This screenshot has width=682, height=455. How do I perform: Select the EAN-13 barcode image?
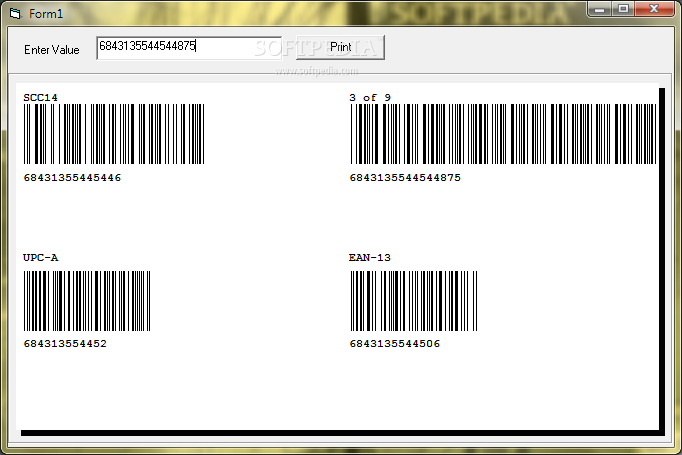(x=414, y=301)
